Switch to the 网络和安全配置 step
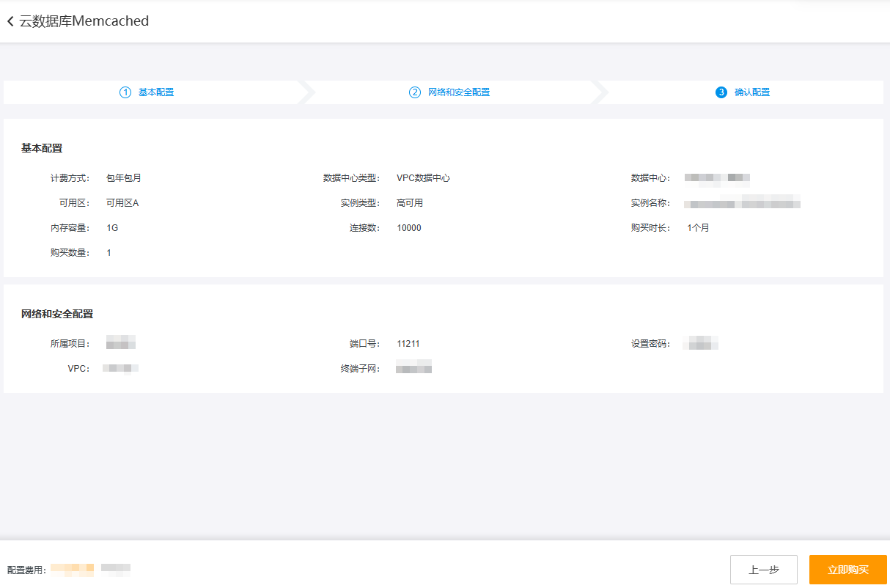Viewport: 890px width, 588px height. pyautogui.click(x=459, y=92)
